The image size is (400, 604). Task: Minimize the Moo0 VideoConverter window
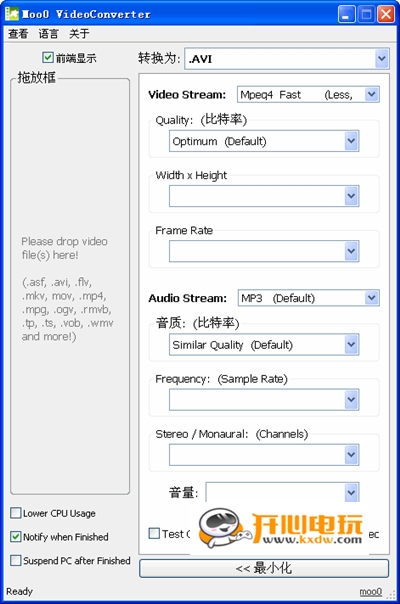(346, 14)
